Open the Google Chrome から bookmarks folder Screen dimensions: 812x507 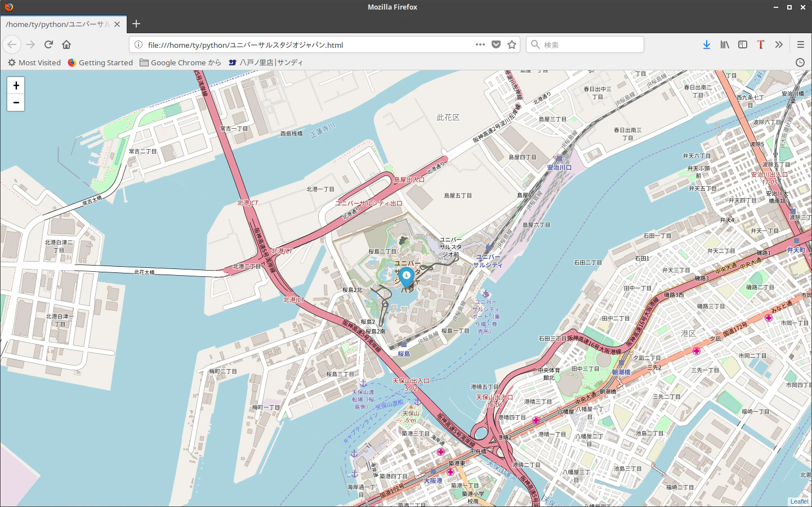180,62
